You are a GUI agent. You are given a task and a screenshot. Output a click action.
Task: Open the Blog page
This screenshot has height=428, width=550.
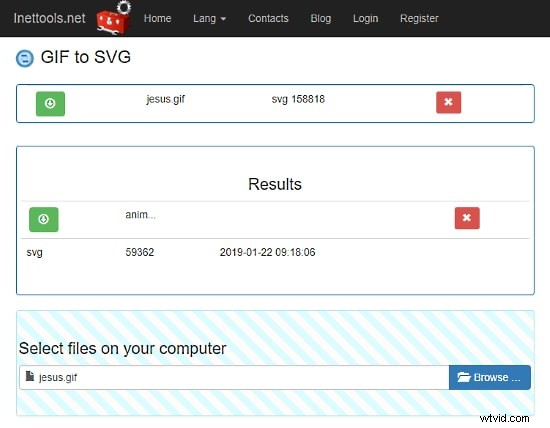click(x=321, y=18)
